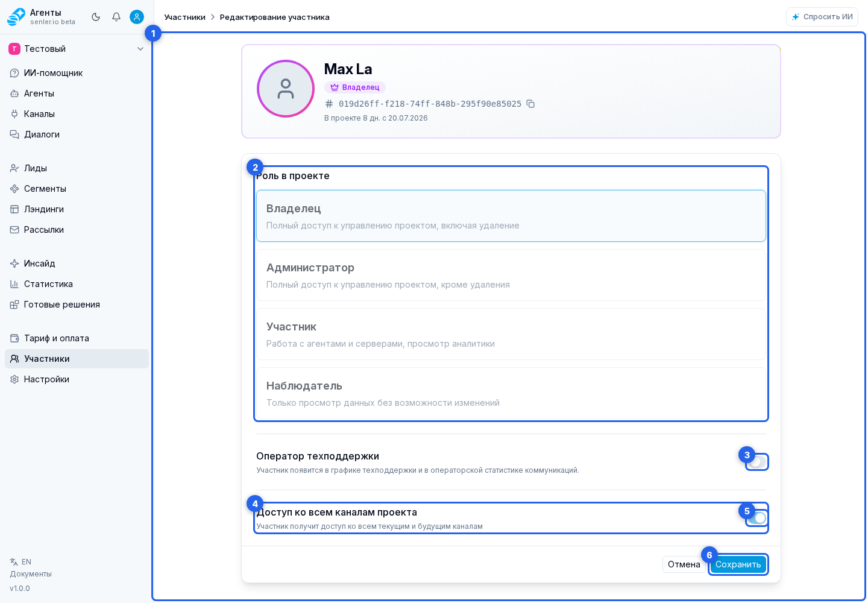This screenshot has height=603, width=868.
Task: Go back to Участники breadcrumb
Action: [x=184, y=17]
